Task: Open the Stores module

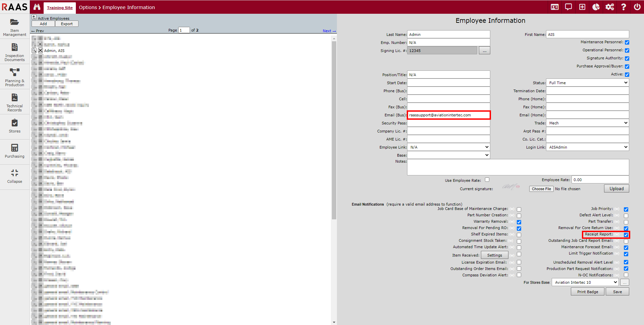Action: tap(14, 126)
